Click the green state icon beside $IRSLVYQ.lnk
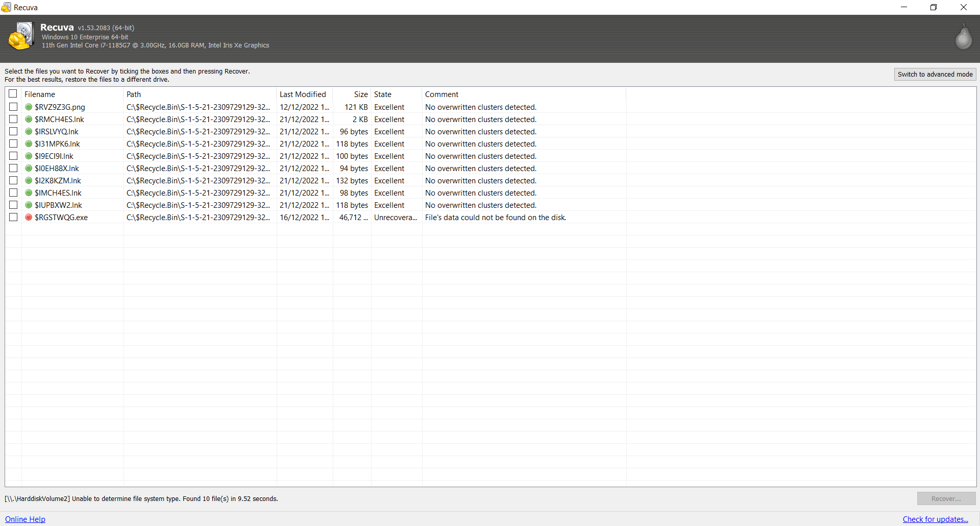980x526 pixels. (x=29, y=131)
